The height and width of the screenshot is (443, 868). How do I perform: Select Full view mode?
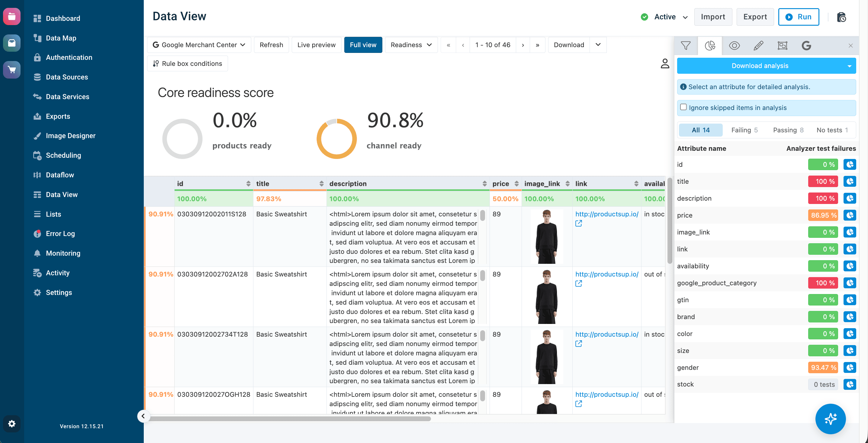pos(363,45)
